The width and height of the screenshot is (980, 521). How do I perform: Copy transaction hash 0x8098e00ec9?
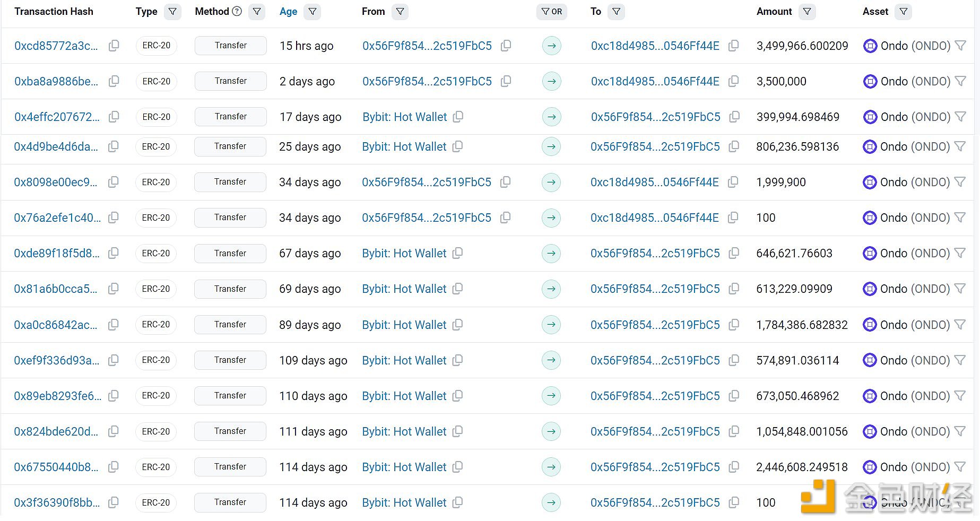point(113,182)
